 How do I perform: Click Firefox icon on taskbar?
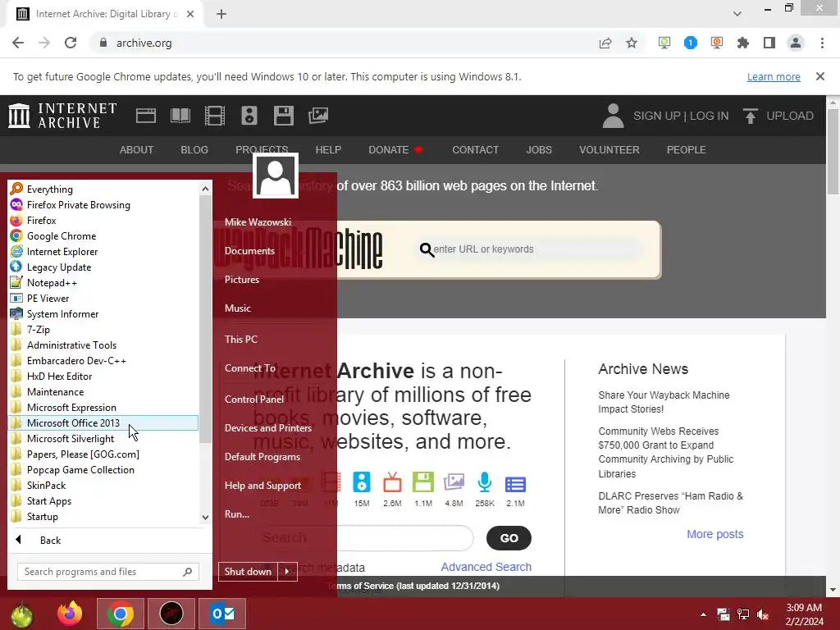pos(70,614)
